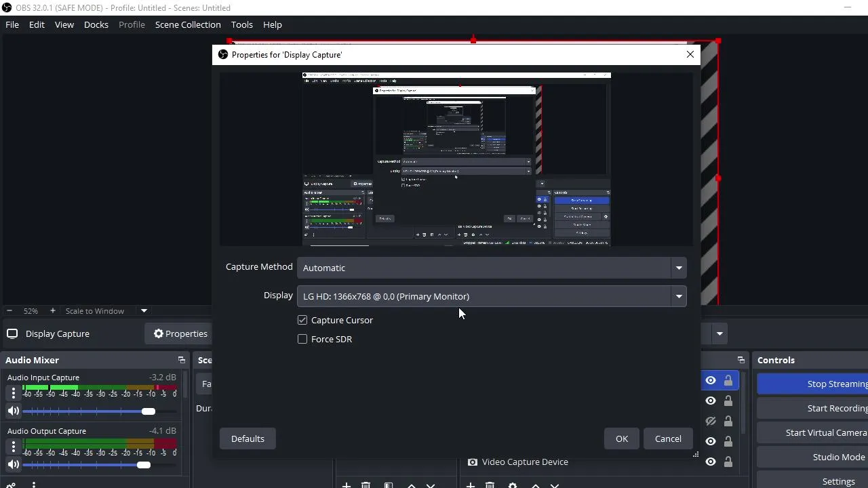Viewport: 868px width, 488px height.
Task: Click the monitor icon beside Display Capture label
Action: pyautogui.click(x=12, y=333)
